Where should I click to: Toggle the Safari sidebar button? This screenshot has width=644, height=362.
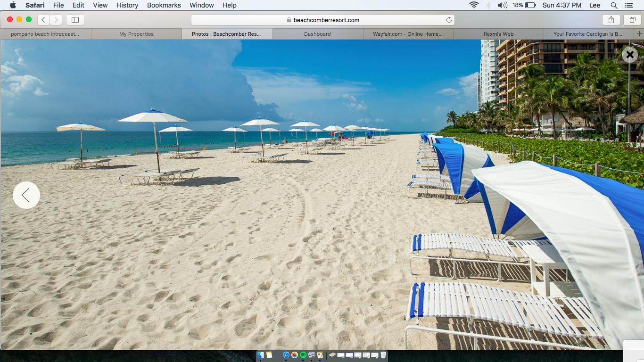(75, 20)
